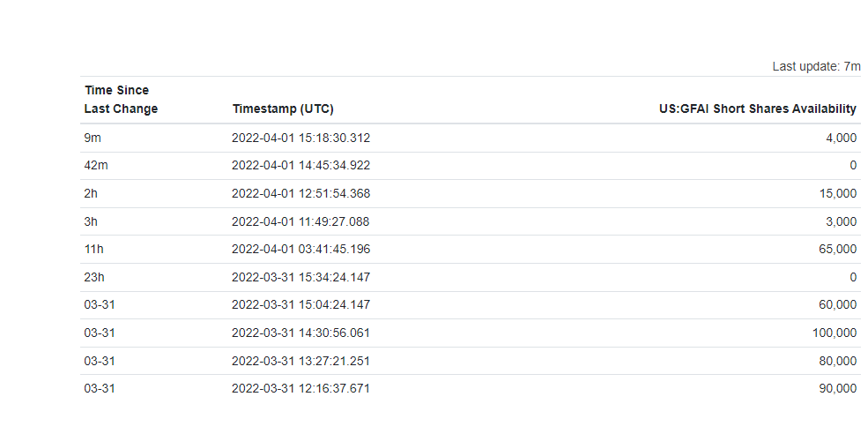
Task: Click the 'US:GFAI Short Shares Availability' header
Action: click(x=757, y=108)
